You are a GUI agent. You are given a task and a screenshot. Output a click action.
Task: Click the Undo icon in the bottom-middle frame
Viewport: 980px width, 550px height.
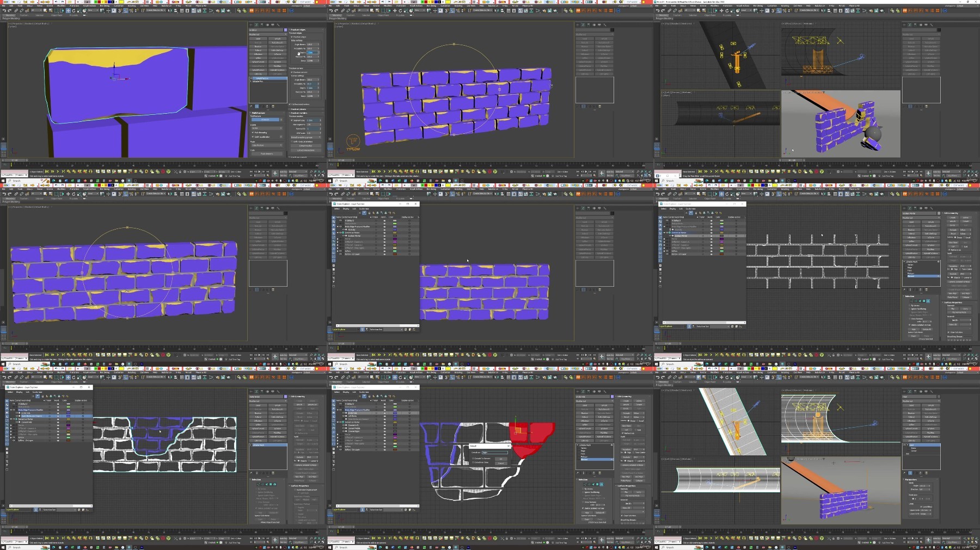click(x=331, y=377)
